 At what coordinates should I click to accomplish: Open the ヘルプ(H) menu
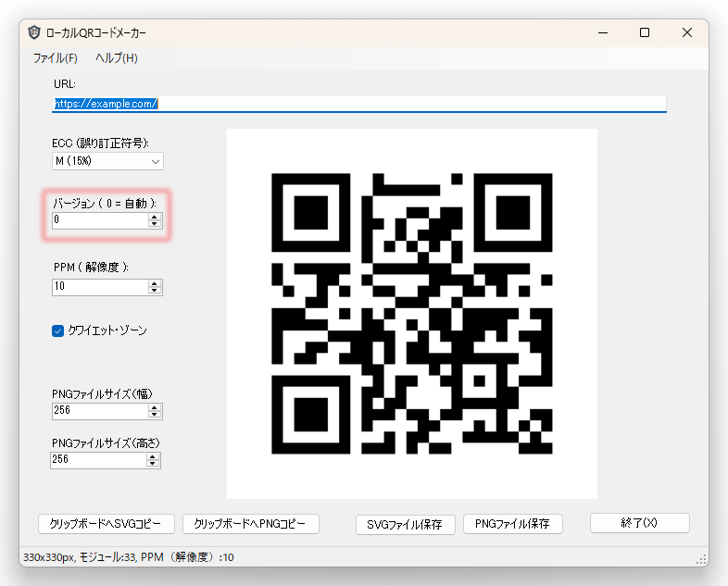tap(116, 58)
